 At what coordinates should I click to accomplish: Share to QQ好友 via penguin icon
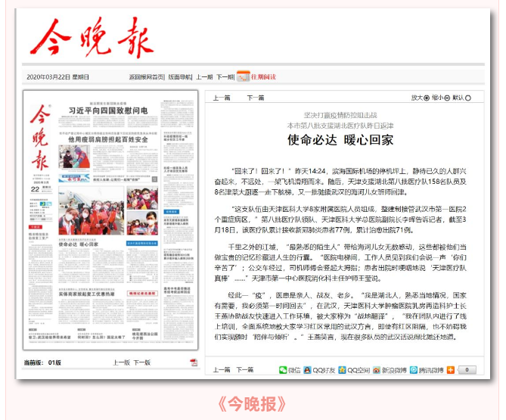pos(308,370)
